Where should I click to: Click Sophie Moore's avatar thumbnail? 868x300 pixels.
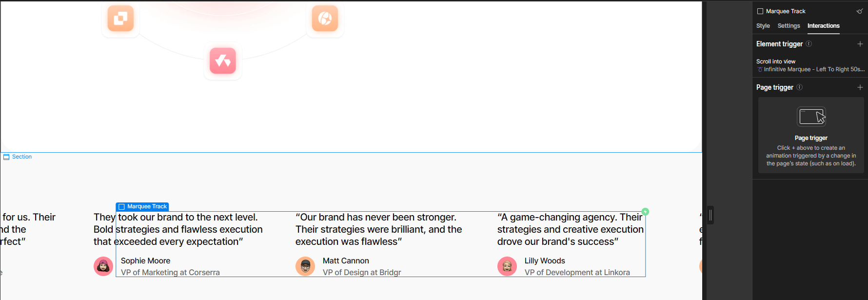point(103,266)
